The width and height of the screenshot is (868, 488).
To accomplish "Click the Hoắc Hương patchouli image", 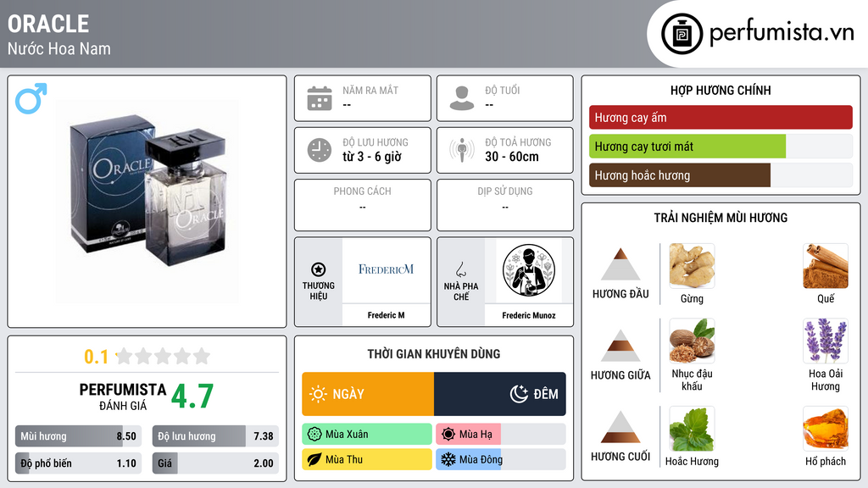I will click(x=692, y=429).
